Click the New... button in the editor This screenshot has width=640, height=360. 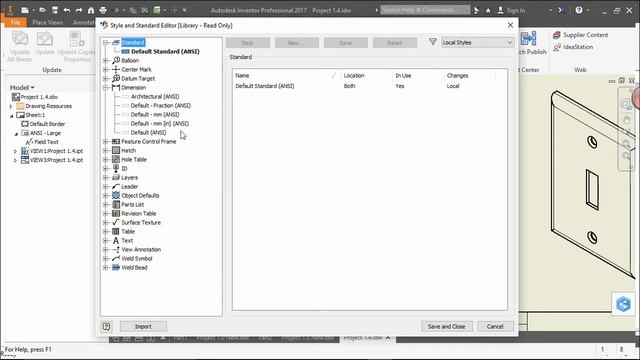point(297,42)
